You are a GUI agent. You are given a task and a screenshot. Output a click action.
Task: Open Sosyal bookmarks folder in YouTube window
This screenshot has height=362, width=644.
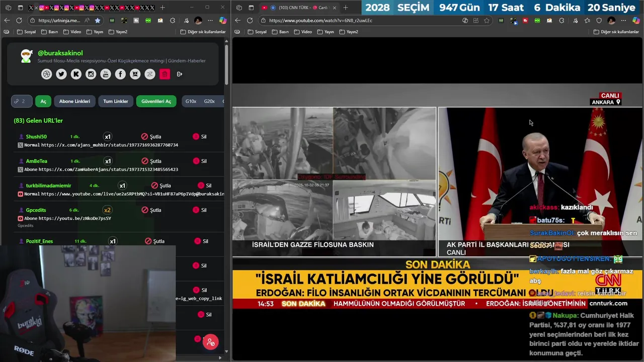[257, 32]
